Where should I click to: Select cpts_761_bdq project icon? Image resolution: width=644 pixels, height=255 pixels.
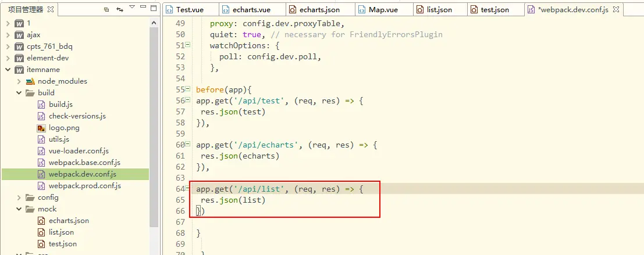[x=19, y=46]
